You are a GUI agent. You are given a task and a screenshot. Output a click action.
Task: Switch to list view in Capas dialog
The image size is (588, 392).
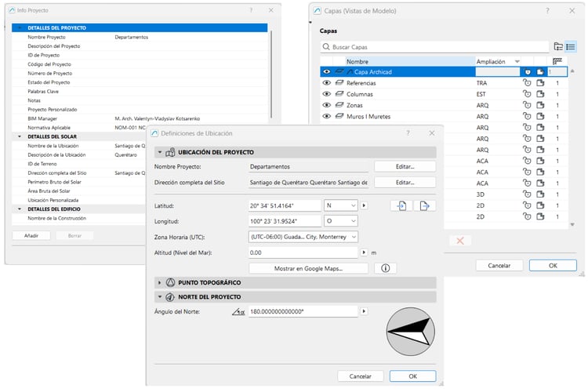571,46
